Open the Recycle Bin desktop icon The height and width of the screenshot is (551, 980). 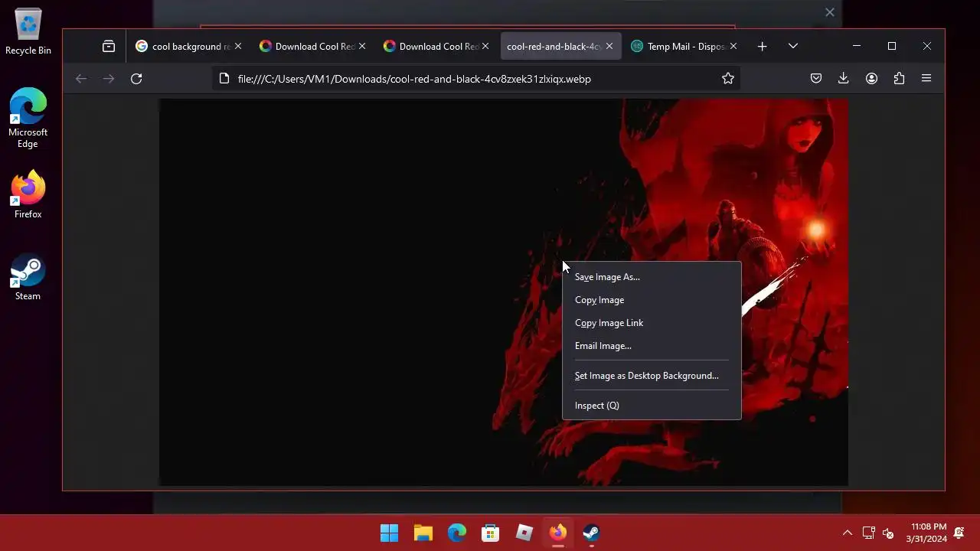pyautogui.click(x=28, y=32)
